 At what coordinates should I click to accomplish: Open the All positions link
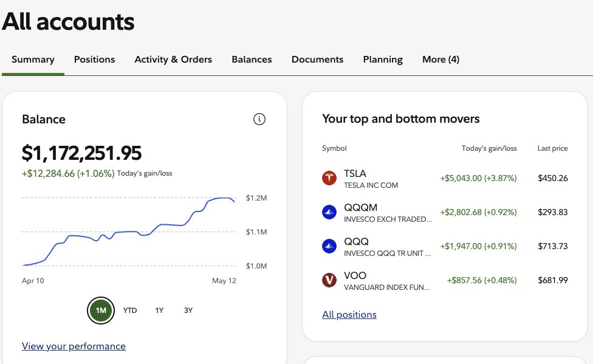pos(349,314)
